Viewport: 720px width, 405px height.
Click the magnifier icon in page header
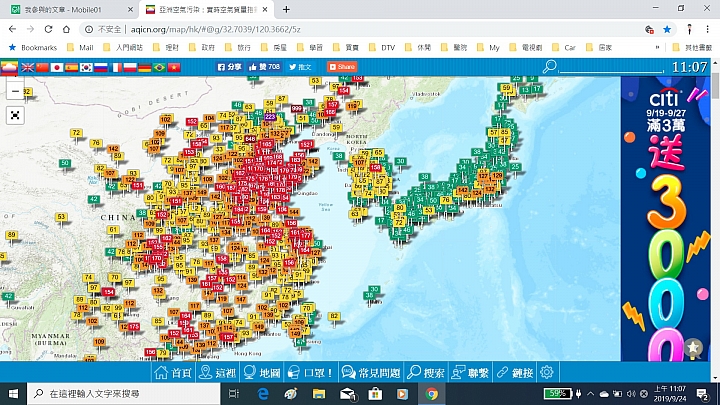coord(549,67)
